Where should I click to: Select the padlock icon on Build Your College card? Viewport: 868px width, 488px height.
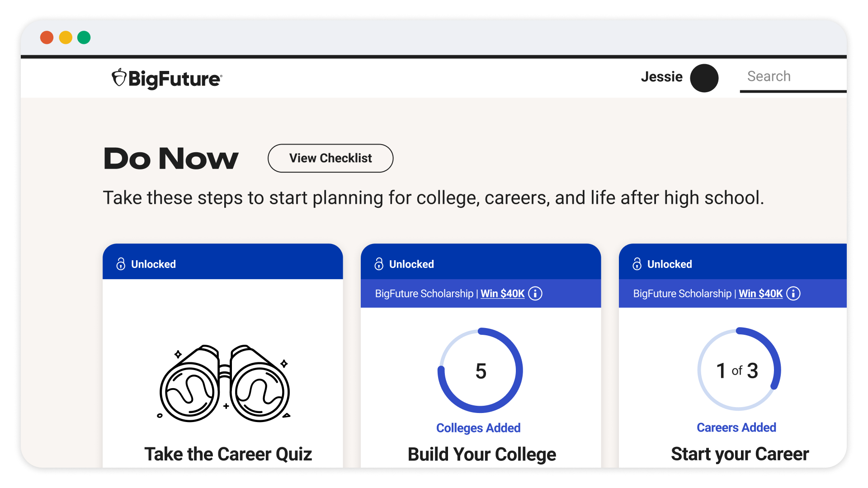pos(379,264)
